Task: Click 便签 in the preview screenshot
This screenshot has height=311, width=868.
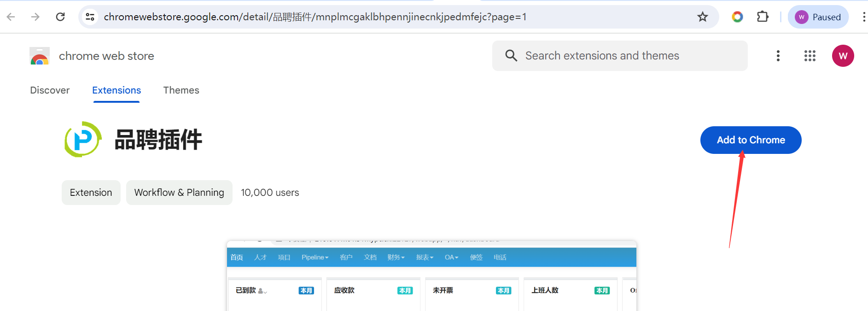Action: (476, 258)
